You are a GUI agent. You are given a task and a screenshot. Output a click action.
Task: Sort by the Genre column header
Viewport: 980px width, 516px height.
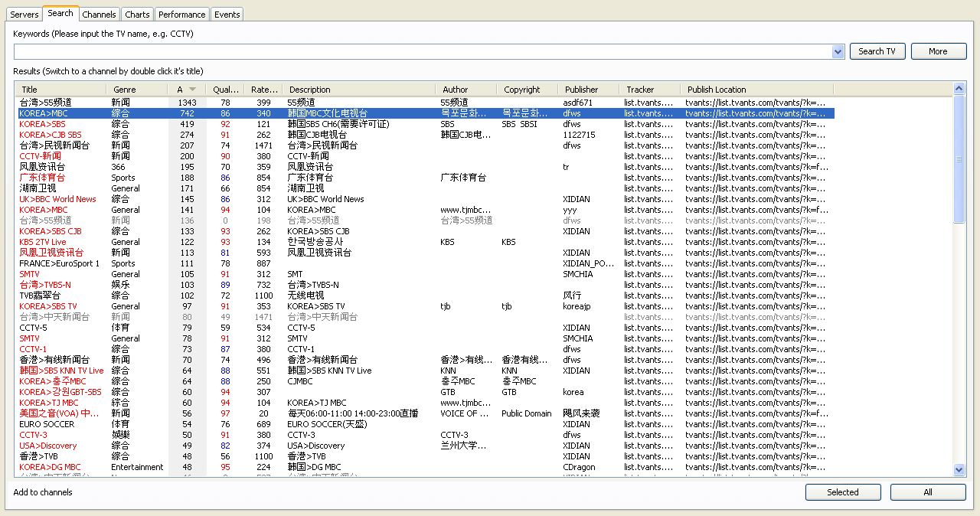(136, 90)
